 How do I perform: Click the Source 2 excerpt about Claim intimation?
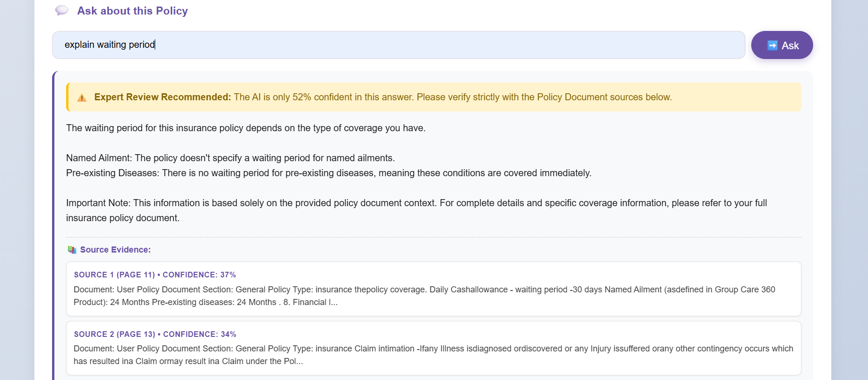tap(433, 355)
